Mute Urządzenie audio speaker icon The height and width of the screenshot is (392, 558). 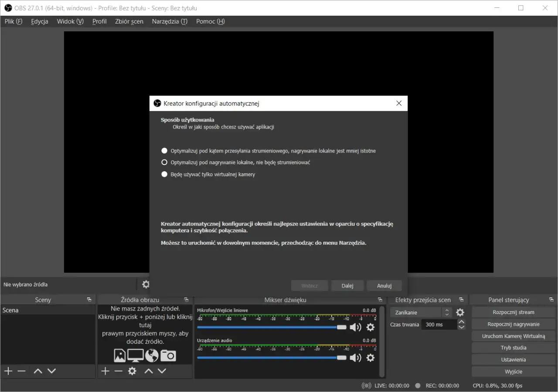(356, 358)
